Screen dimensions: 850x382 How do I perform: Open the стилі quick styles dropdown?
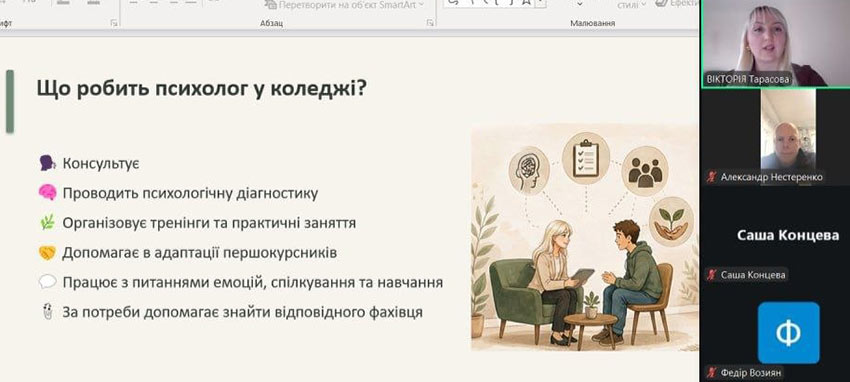(632, 5)
